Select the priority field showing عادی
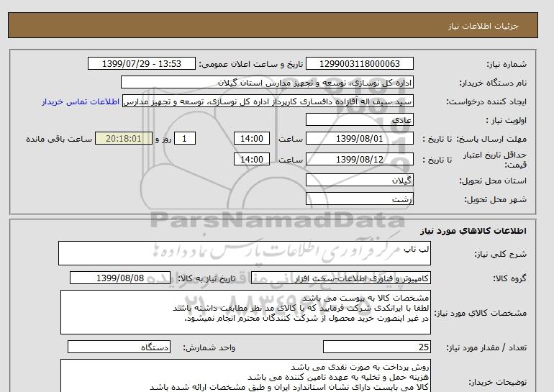Image resolution: width=554 pixels, height=392 pixels. pos(359,119)
